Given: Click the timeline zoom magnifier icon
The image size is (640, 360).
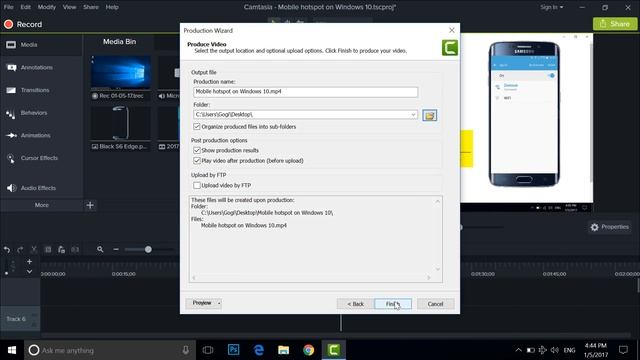Looking at the screenshot, I should tap(100, 249).
